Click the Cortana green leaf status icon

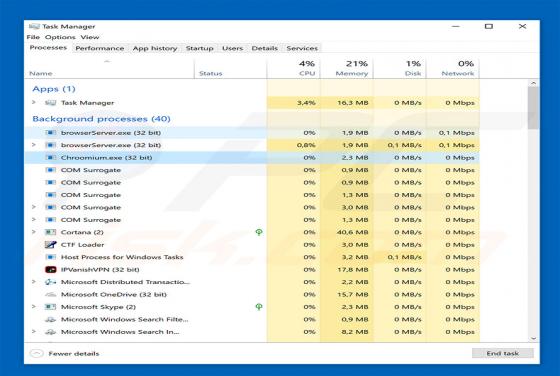pos(259,232)
